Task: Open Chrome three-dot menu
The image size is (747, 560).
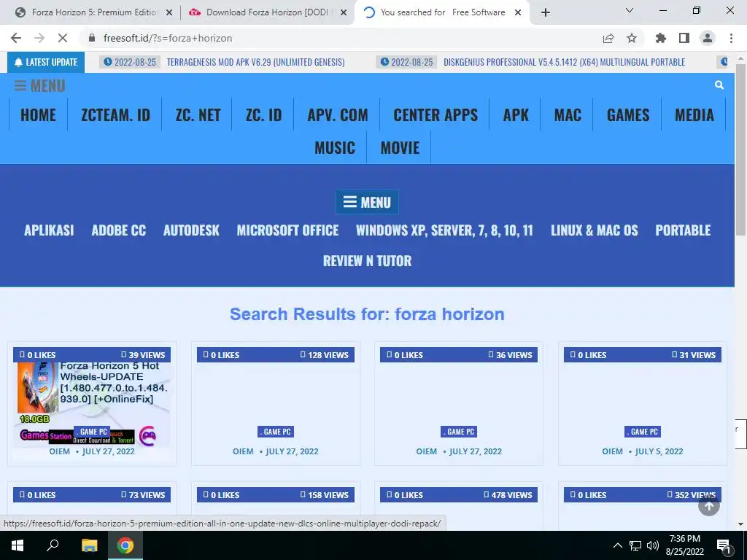Action: point(731,38)
